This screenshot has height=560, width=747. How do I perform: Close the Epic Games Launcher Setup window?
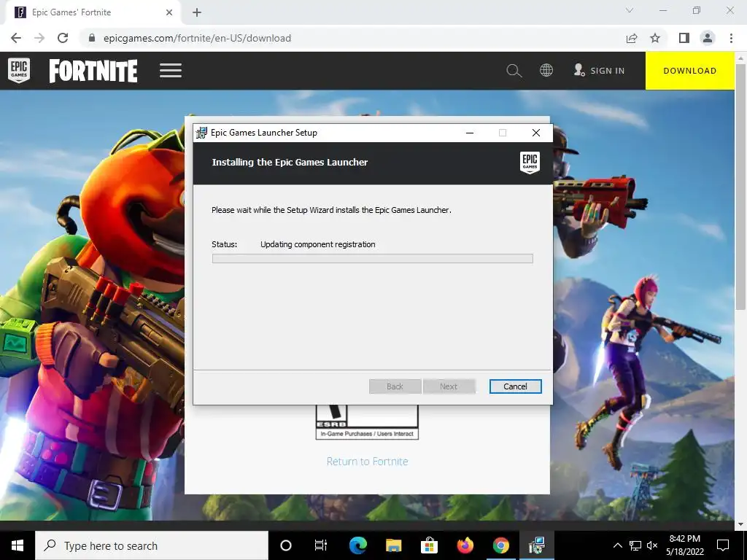[536, 133]
